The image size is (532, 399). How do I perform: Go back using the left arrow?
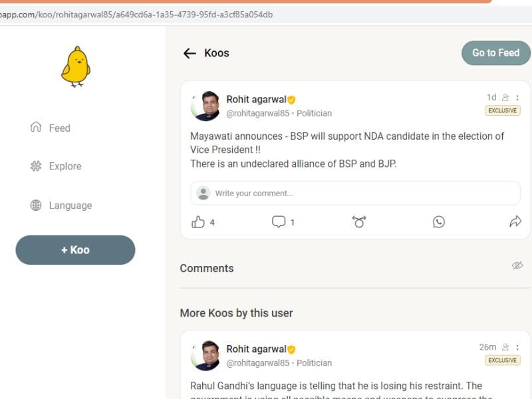190,53
